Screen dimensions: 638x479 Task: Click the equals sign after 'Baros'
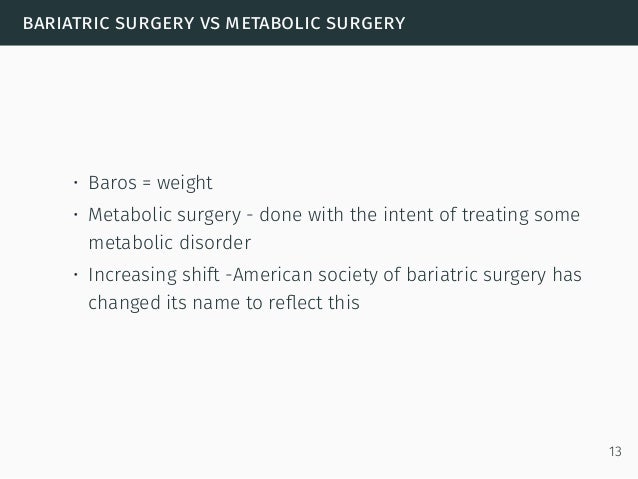[146, 183]
